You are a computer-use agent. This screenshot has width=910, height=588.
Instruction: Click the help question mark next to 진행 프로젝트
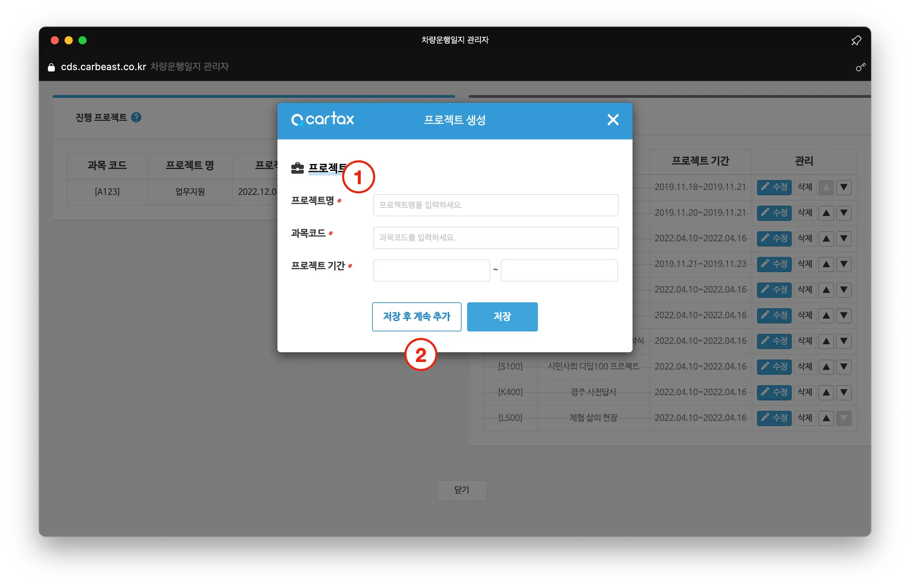coord(136,117)
